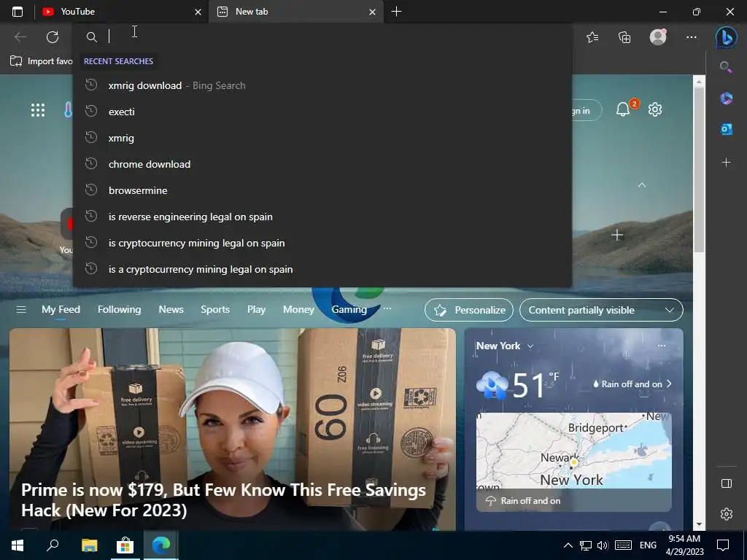747x560 pixels.
Task: Open Microsoft Store from taskbar
Action: 125,545
